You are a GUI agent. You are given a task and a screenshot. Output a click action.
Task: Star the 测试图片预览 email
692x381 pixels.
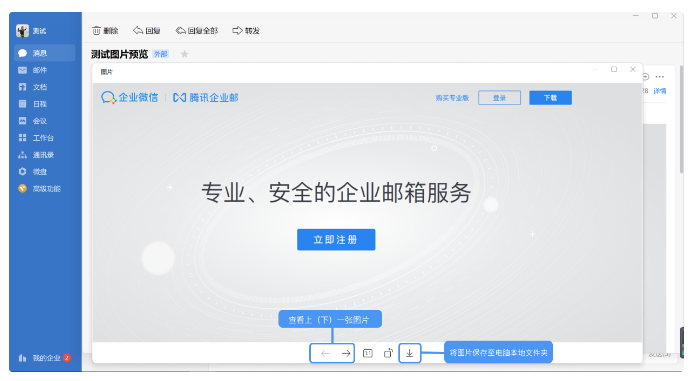point(184,54)
